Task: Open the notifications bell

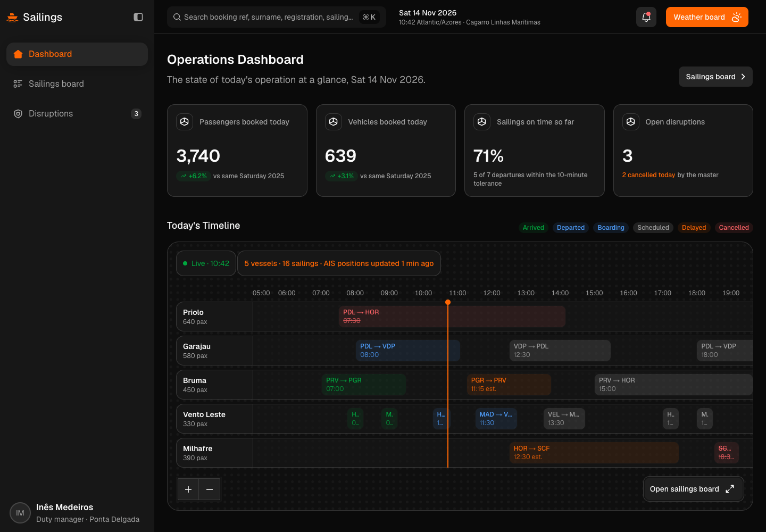Action: point(646,17)
